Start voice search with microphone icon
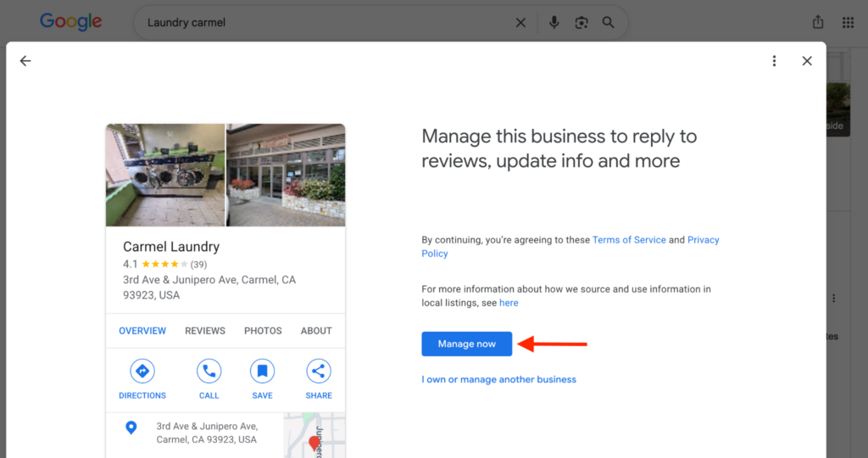Image resolution: width=868 pixels, height=458 pixels. tap(554, 23)
